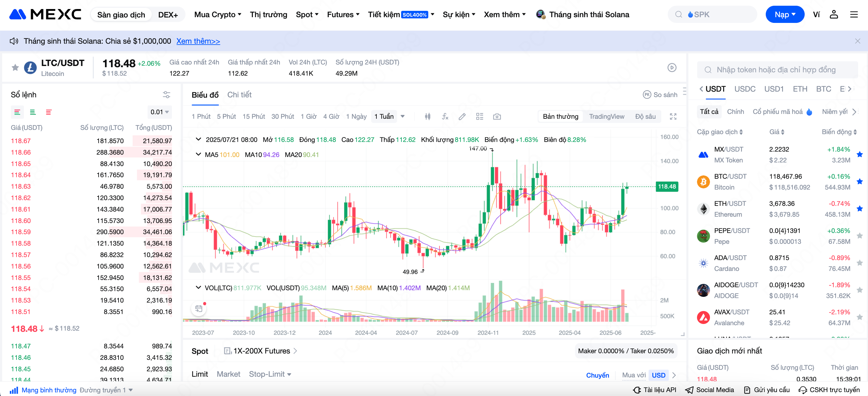868x396 pixels.
Task: Switch to Chi tiết tab
Action: click(239, 95)
